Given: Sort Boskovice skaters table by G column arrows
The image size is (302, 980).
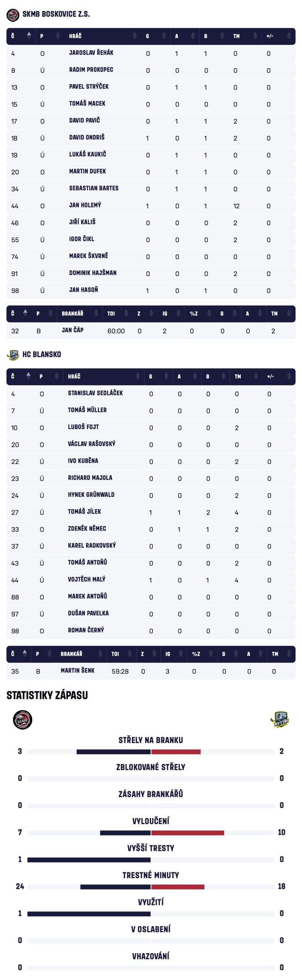Looking at the screenshot, I should [164, 36].
